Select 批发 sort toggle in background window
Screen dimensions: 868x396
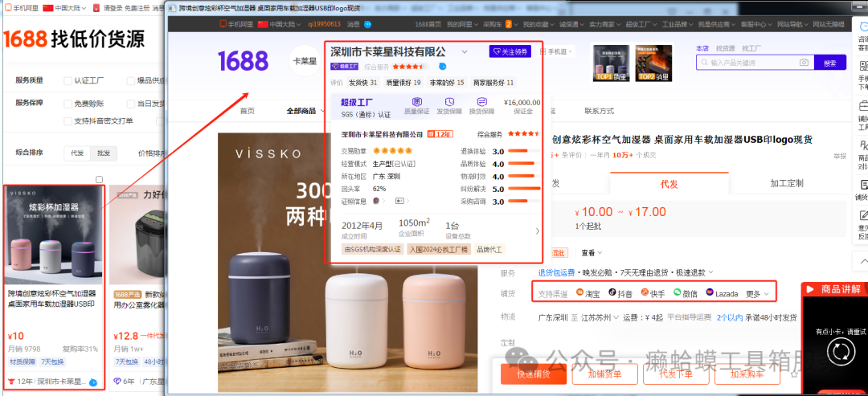click(104, 153)
